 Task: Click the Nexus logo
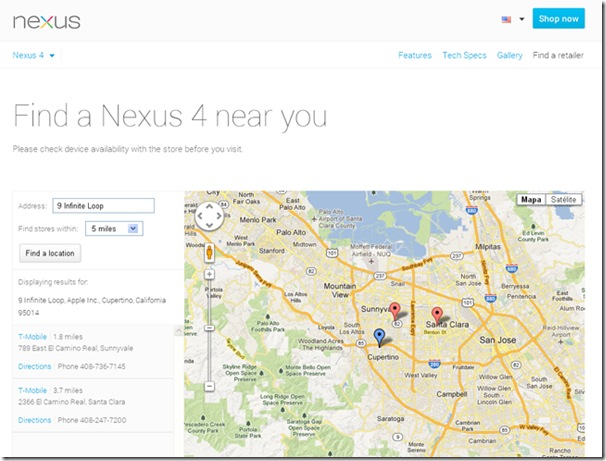(x=47, y=21)
